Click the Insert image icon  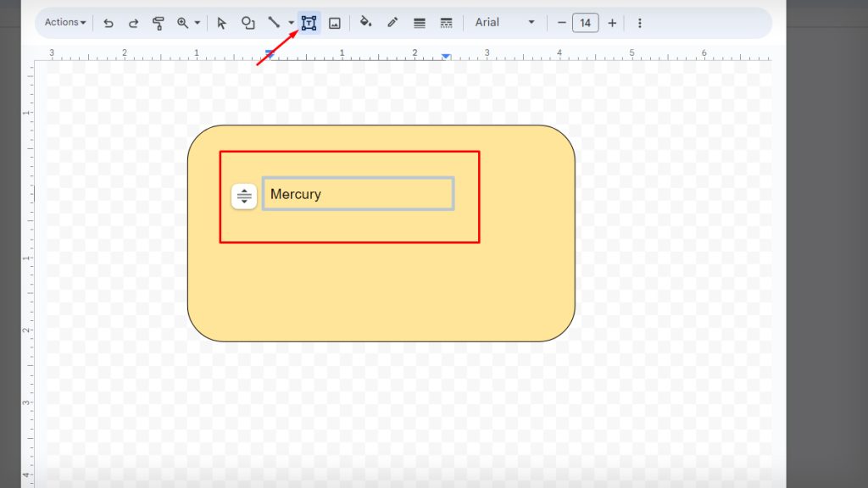point(335,23)
